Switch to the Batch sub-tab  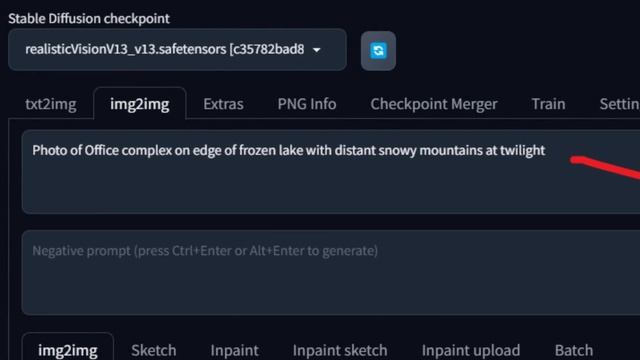[573, 350]
